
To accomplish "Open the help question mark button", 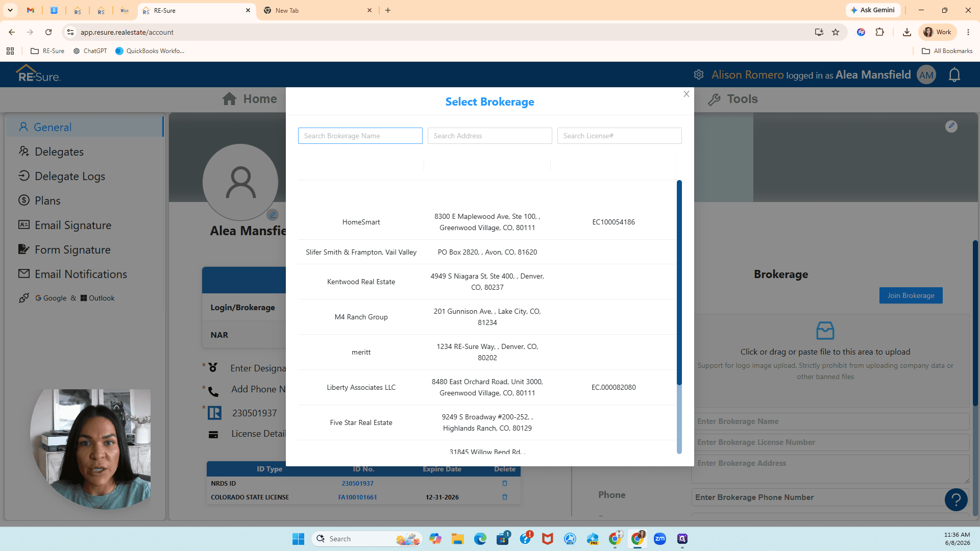I will click(x=956, y=499).
